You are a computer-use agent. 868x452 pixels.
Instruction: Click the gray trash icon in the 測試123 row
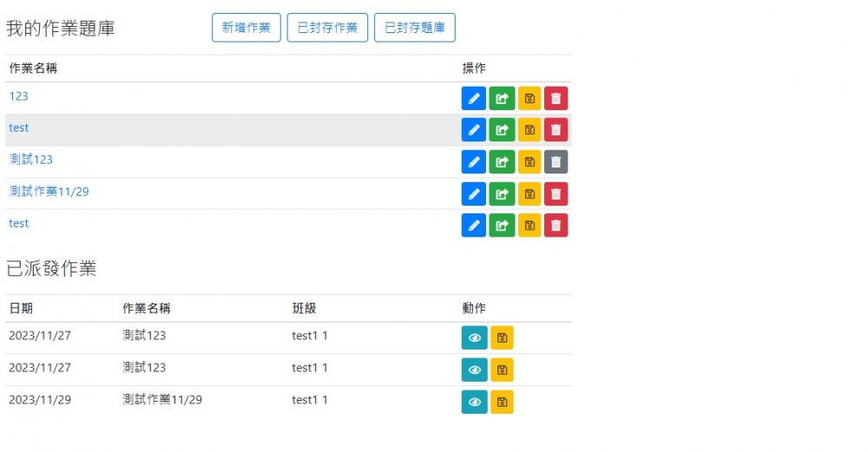(x=556, y=162)
